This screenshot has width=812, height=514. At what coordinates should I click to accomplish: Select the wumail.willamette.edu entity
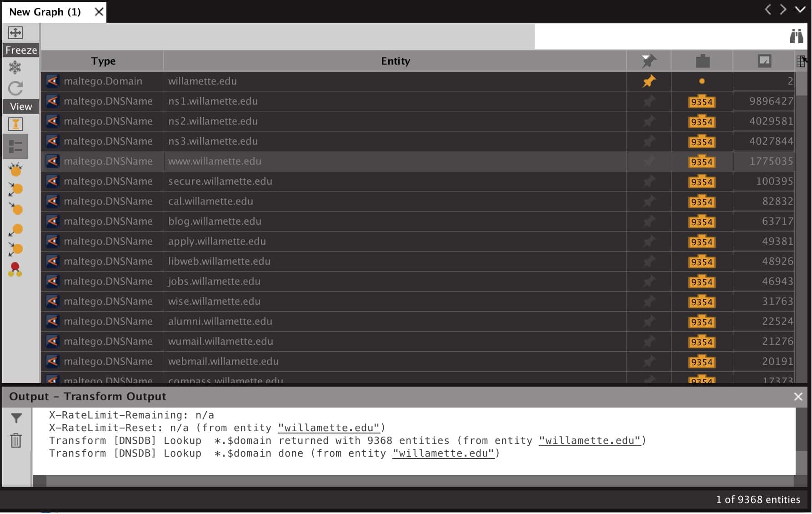[221, 341]
